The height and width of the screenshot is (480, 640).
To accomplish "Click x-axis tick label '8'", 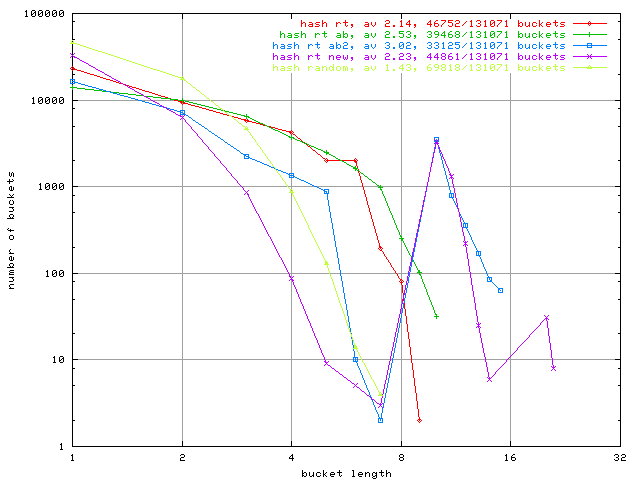I will tap(401, 458).
